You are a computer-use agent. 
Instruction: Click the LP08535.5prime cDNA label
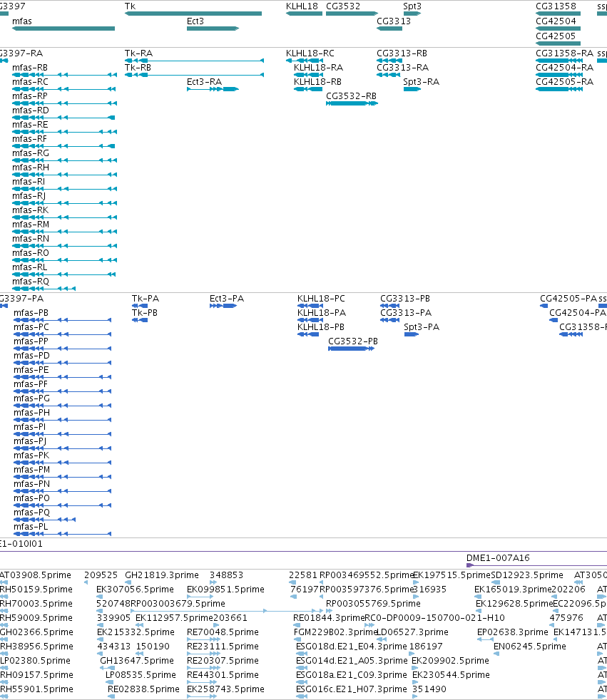tap(141, 675)
